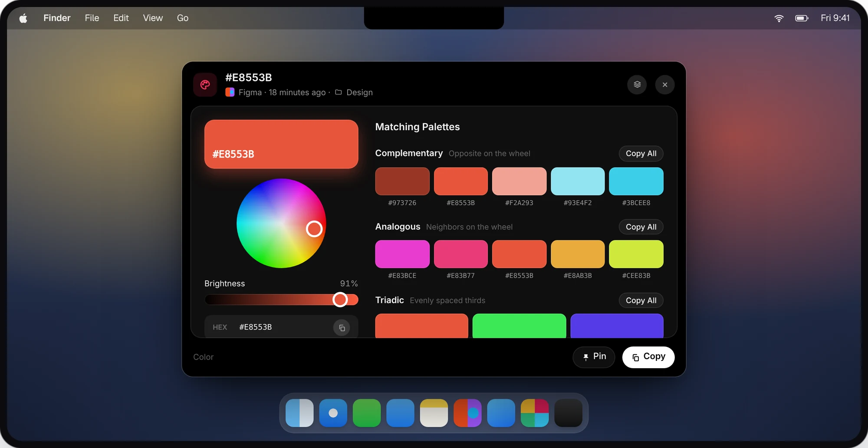868x448 pixels.
Task: Click the battery icon in menu bar
Action: click(x=802, y=18)
